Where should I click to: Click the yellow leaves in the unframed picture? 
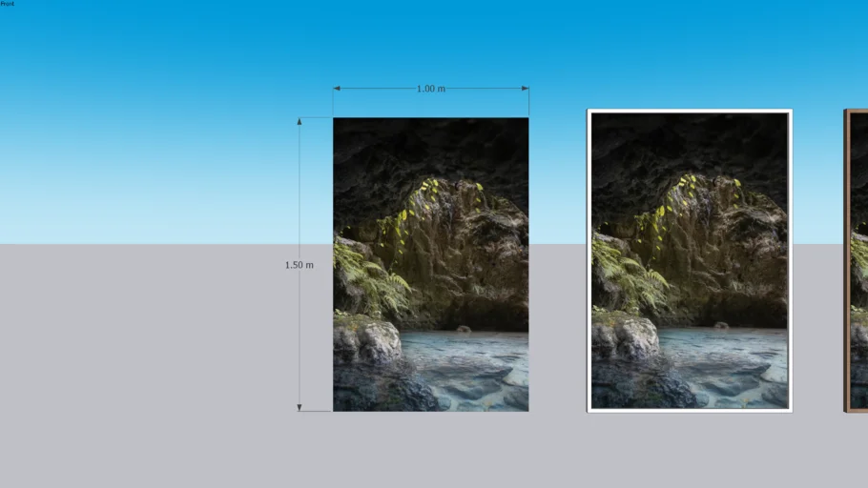click(x=429, y=187)
